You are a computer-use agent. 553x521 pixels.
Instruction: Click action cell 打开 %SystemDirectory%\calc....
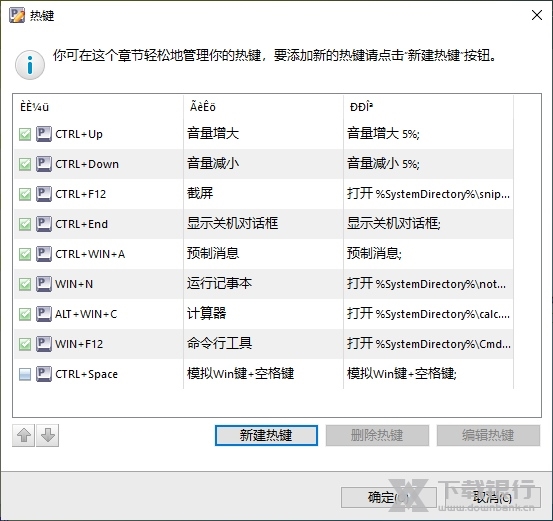(429, 314)
